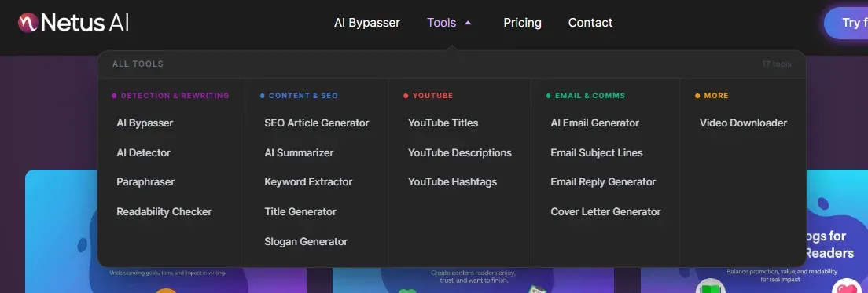Viewport: 868px width, 293px height.
Task: Open the Readability Checker tool
Action: click(x=164, y=212)
